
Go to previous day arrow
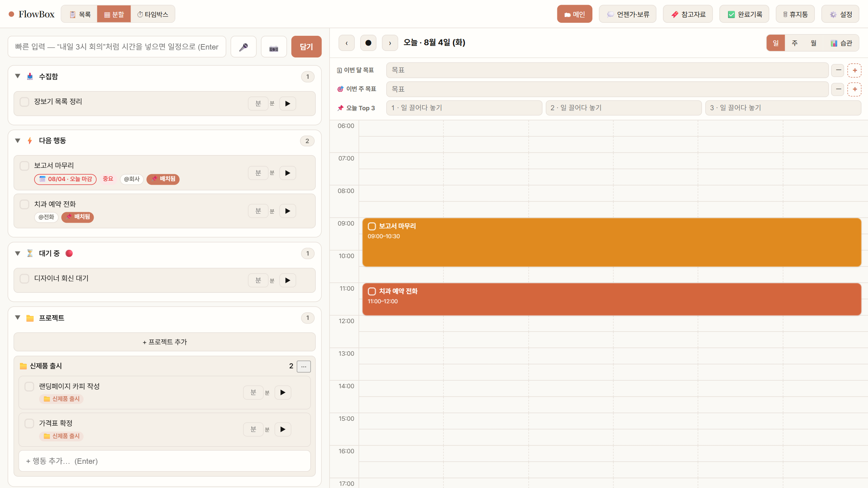pyautogui.click(x=346, y=43)
